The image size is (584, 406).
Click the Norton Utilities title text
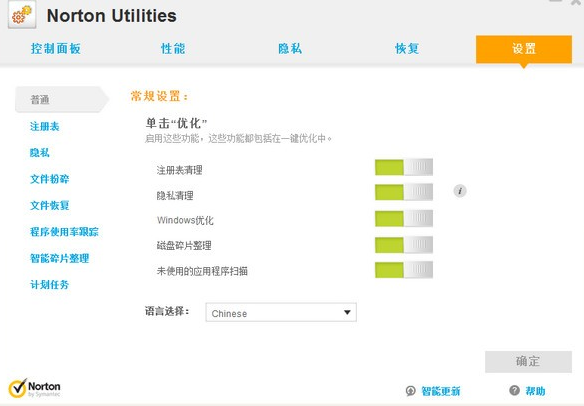pyautogui.click(x=112, y=16)
